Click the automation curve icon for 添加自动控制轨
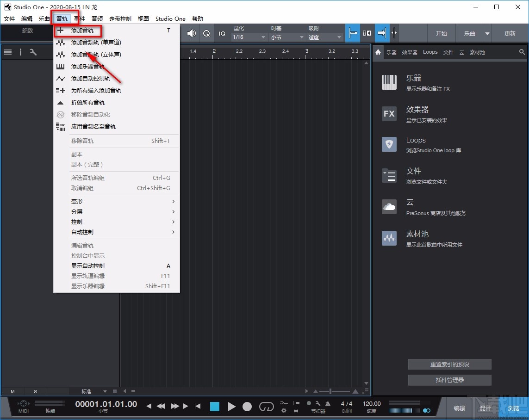This screenshot has height=420, width=529. click(x=60, y=79)
